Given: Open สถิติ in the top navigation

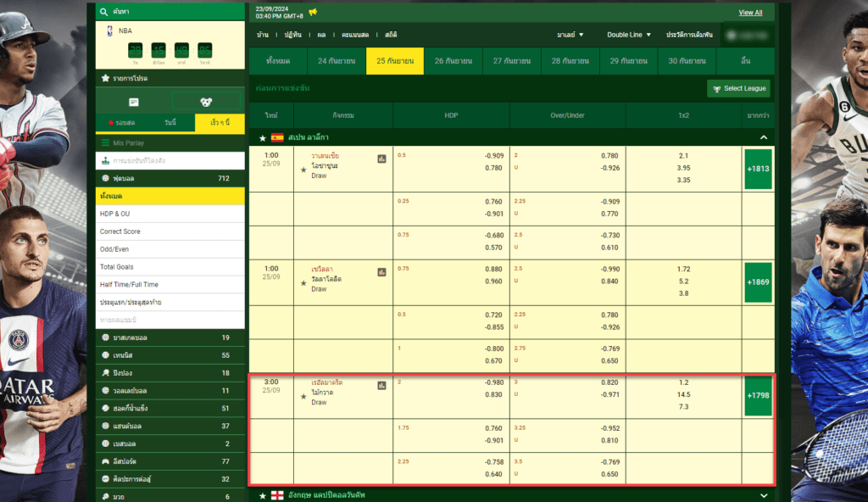Looking at the screenshot, I should [x=391, y=35].
